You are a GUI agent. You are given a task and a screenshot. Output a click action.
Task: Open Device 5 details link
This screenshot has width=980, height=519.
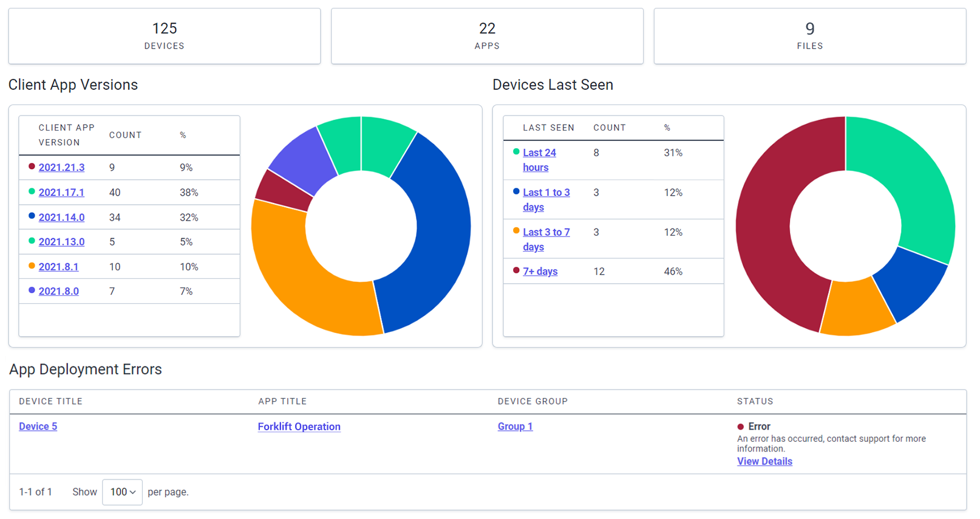tap(38, 427)
